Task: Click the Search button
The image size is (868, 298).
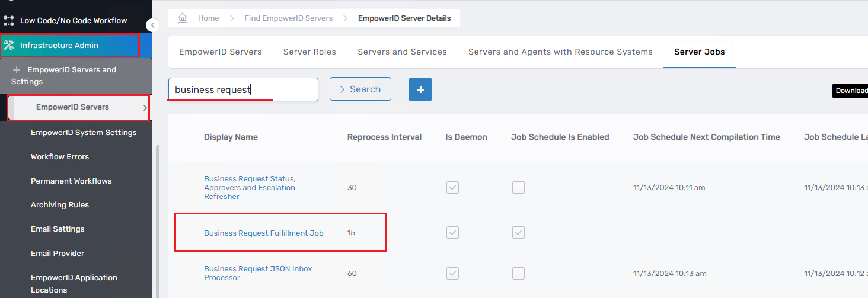Action: pos(360,89)
